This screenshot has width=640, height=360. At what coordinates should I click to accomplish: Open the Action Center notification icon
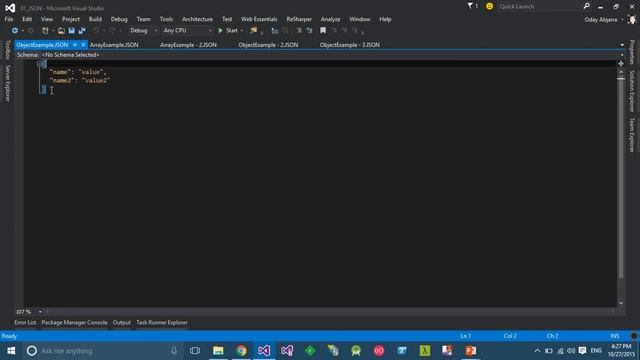[x=582, y=351]
